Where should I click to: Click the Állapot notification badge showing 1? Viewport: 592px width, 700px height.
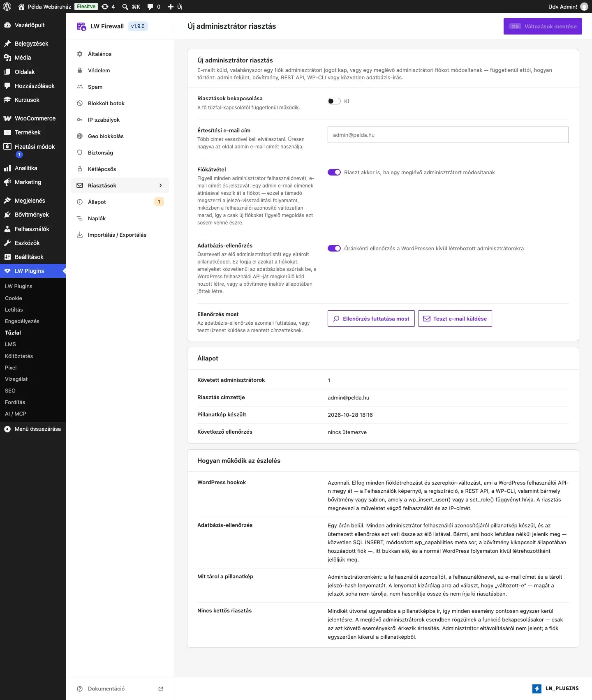click(159, 202)
